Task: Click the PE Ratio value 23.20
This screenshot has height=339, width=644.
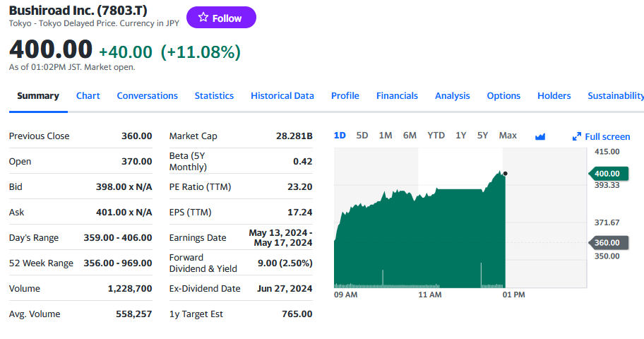Action: (300, 187)
